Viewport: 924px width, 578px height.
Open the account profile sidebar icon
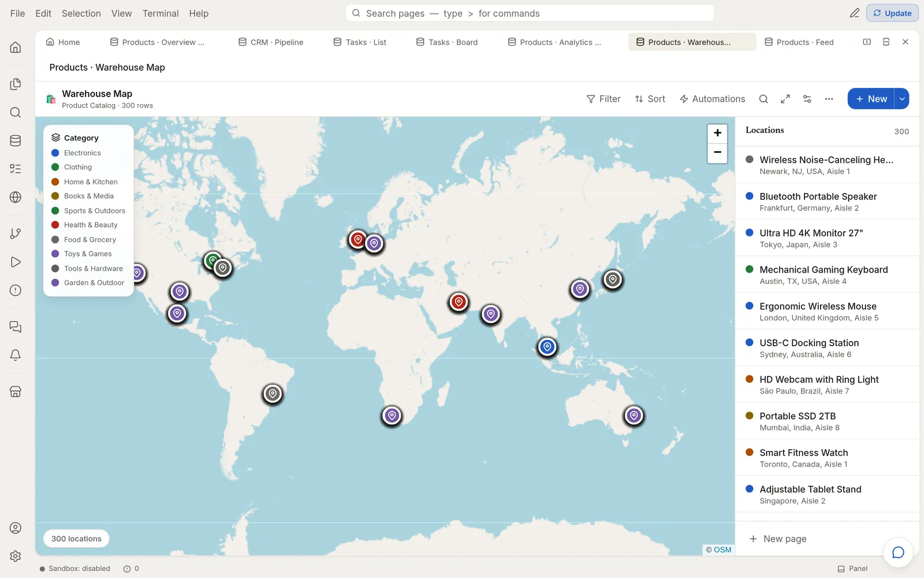coord(16,528)
